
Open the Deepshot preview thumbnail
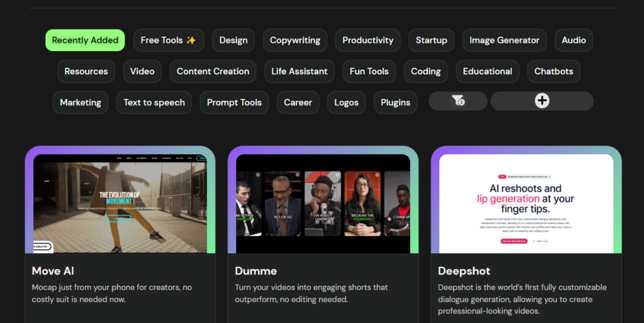[526, 203]
